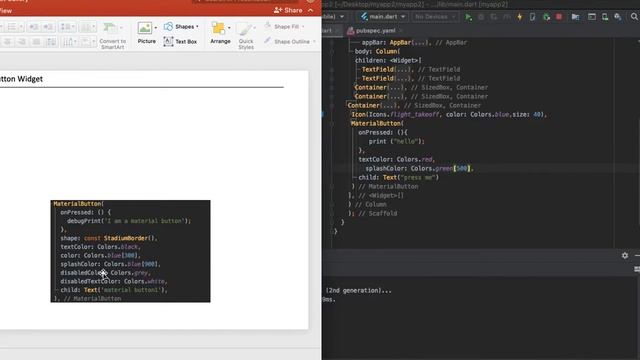Collapse the PowerPoint ribbon chevron
This screenshot has height=360, width=640.
pyautogui.click(x=311, y=10)
